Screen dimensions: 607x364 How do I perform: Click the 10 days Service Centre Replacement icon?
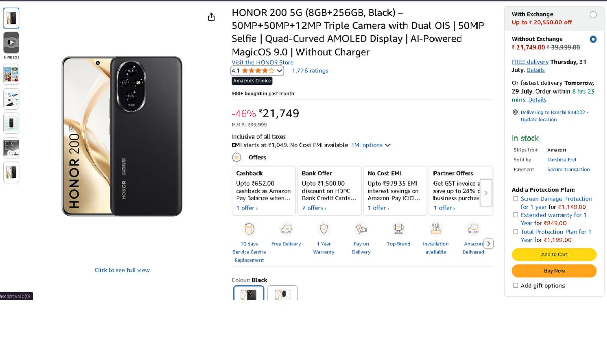pos(249,229)
